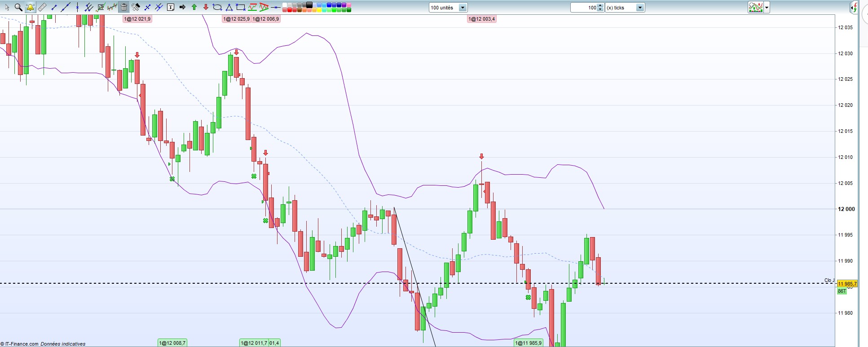The height and width of the screenshot is (347, 868).
Task: Select the parallel lines pitchfork tool
Action: coord(89,7)
